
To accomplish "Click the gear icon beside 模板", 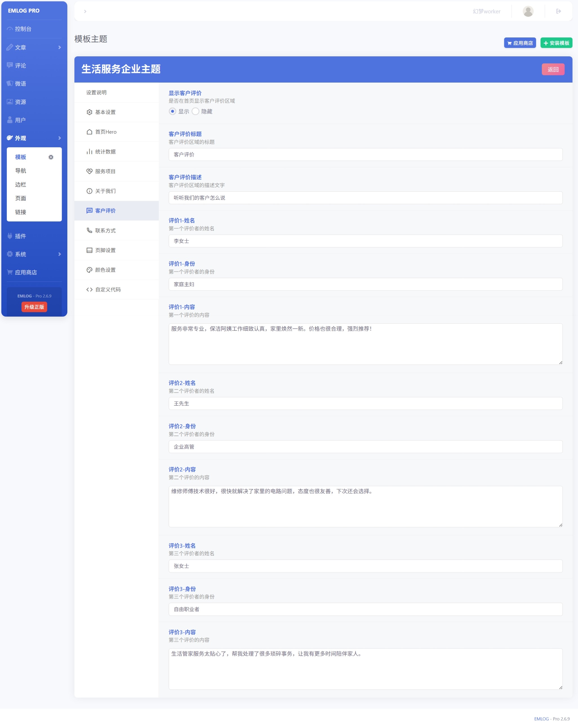I will pos(51,157).
